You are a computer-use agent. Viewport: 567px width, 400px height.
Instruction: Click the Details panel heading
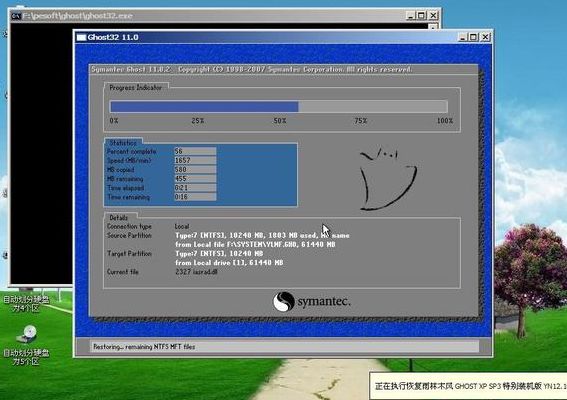(119, 218)
